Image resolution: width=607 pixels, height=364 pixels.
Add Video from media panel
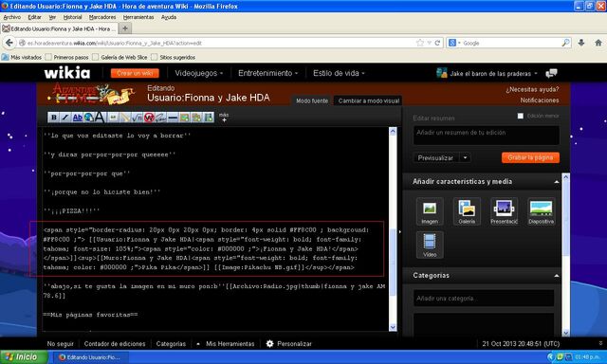[x=430, y=245]
